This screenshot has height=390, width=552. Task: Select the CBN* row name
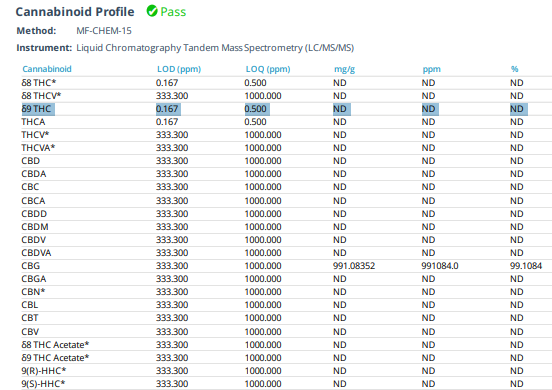pyautogui.click(x=33, y=292)
